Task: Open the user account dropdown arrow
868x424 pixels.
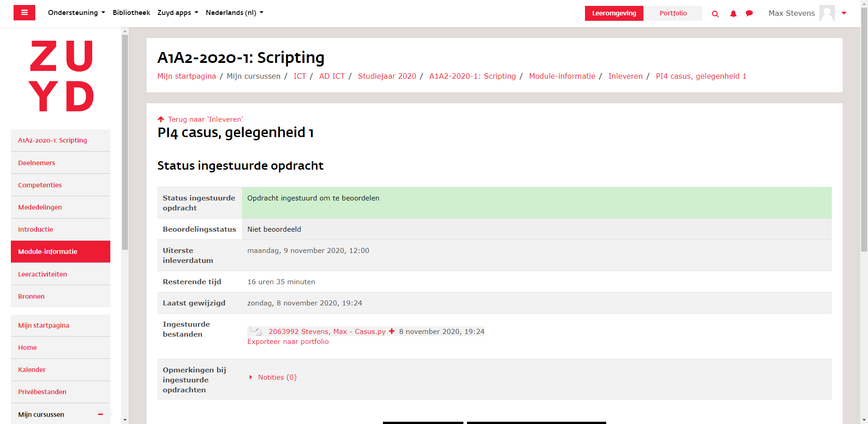Action: coord(844,13)
